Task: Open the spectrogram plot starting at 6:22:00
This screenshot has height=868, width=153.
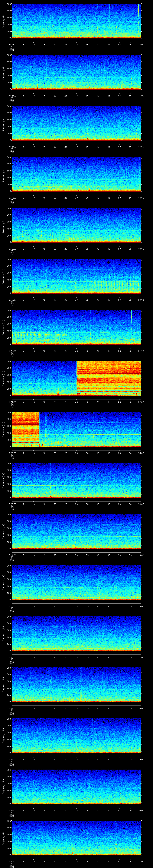Action: [76, 429]
